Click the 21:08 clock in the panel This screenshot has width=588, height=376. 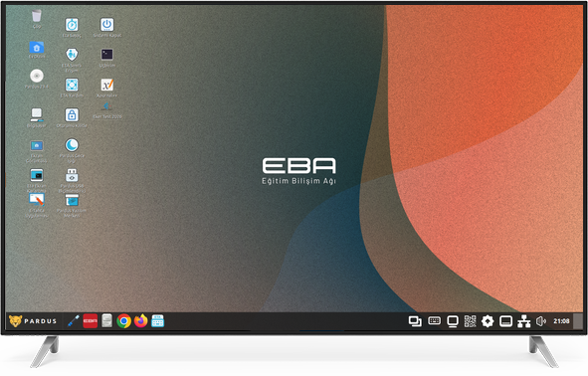(x=561, y=321)
